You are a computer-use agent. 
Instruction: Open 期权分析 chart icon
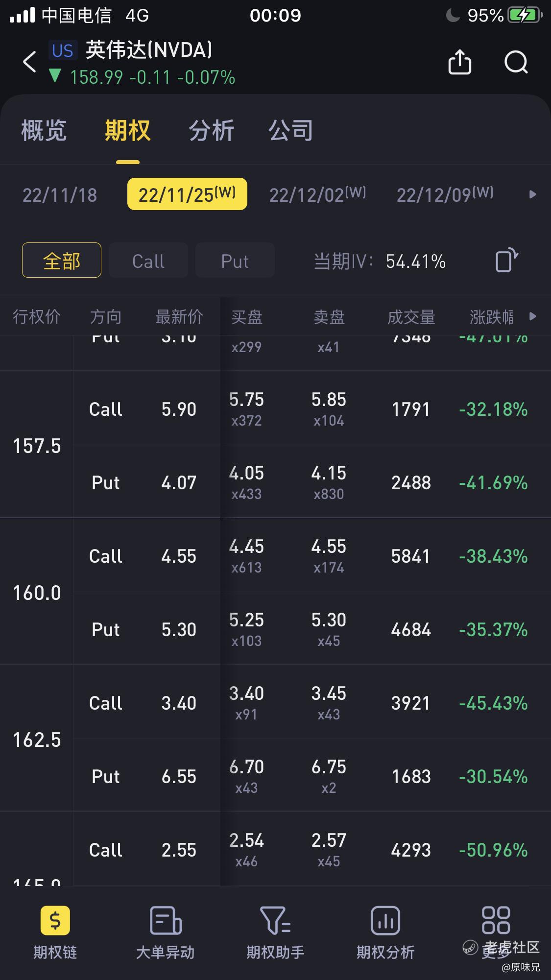(385, 921)
